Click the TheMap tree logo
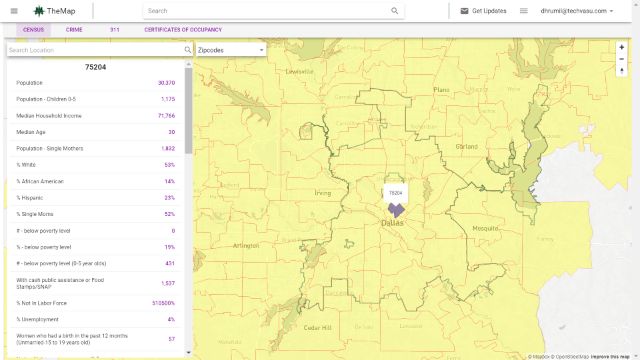 click(x=39, y=11)
